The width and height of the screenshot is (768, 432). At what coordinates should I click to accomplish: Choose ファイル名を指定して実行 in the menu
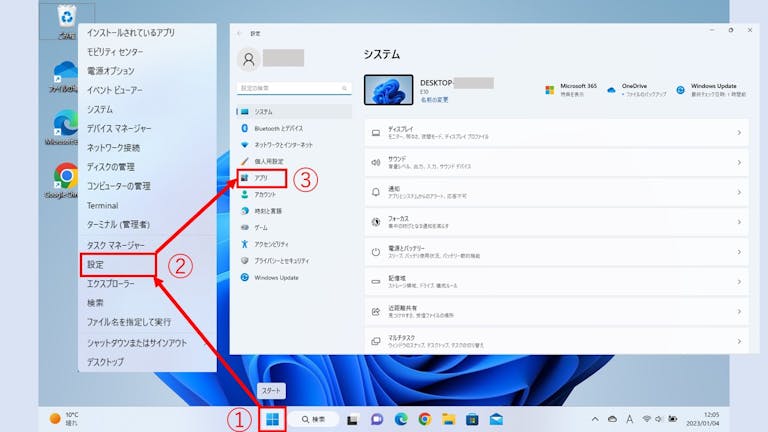[x=129, y=322]
